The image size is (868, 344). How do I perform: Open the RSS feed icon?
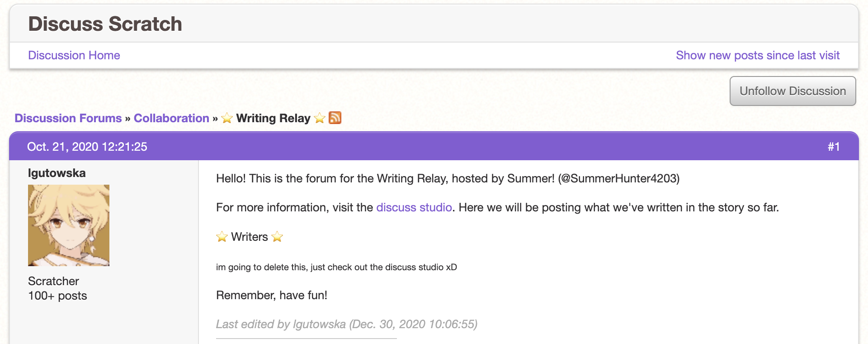335,118
